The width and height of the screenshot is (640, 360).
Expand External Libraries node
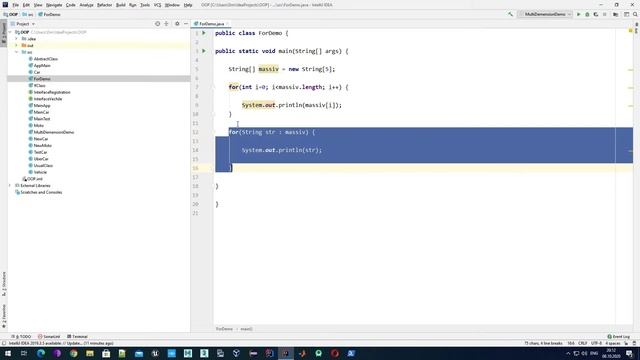click(10, 185)
